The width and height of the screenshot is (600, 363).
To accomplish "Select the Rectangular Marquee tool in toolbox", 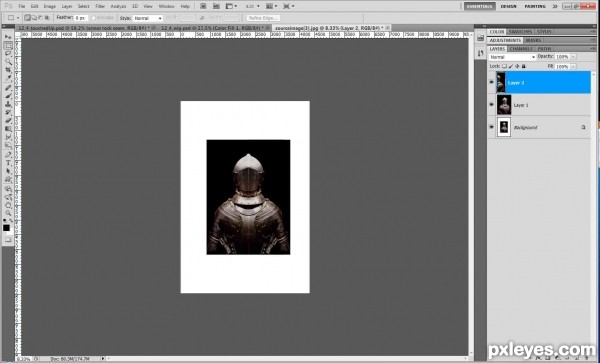I will pos(8,45).
